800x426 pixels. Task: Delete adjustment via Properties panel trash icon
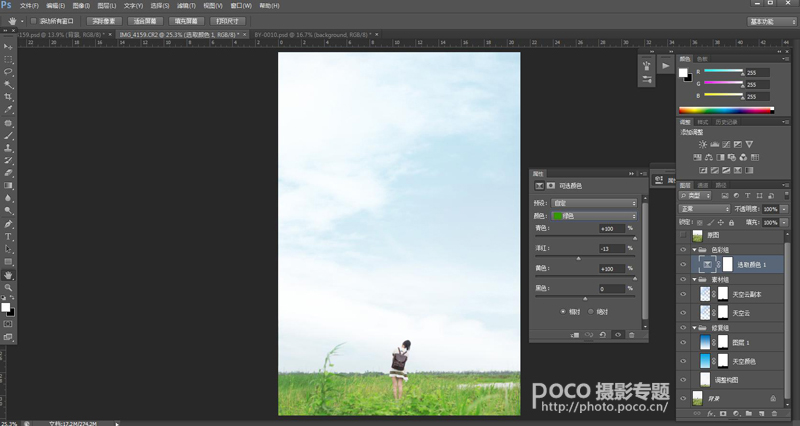[632, 335]
